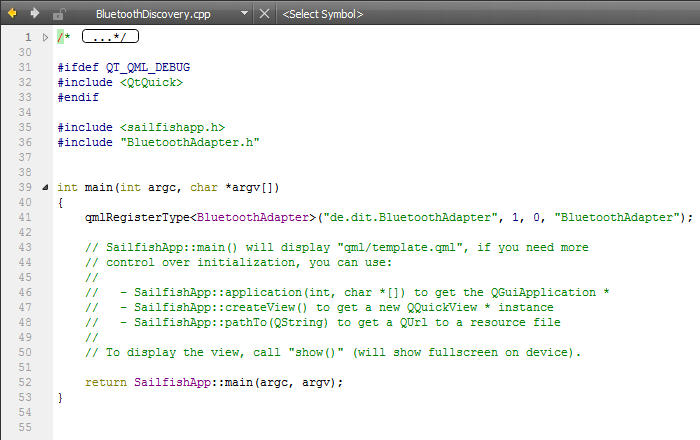Image resolution: width=700 pixels, height=440 pixels.
Task: Open the BluetoothDiscovery.cpp file dropdown
Action: 244,13
